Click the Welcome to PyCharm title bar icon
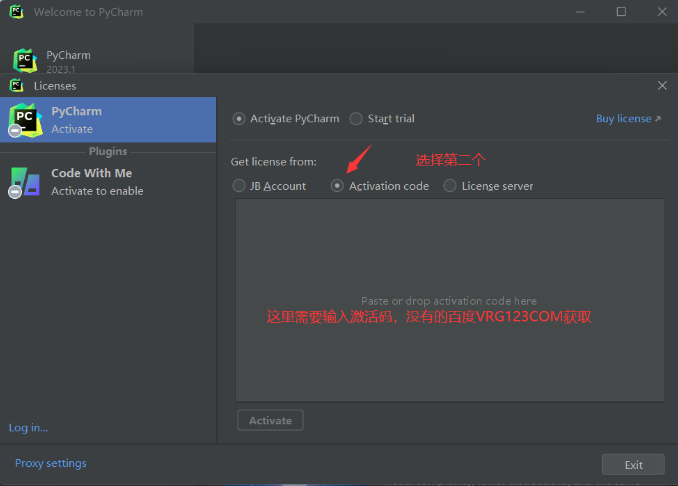This screenshot has height=486, width=678. click(16, 12)
